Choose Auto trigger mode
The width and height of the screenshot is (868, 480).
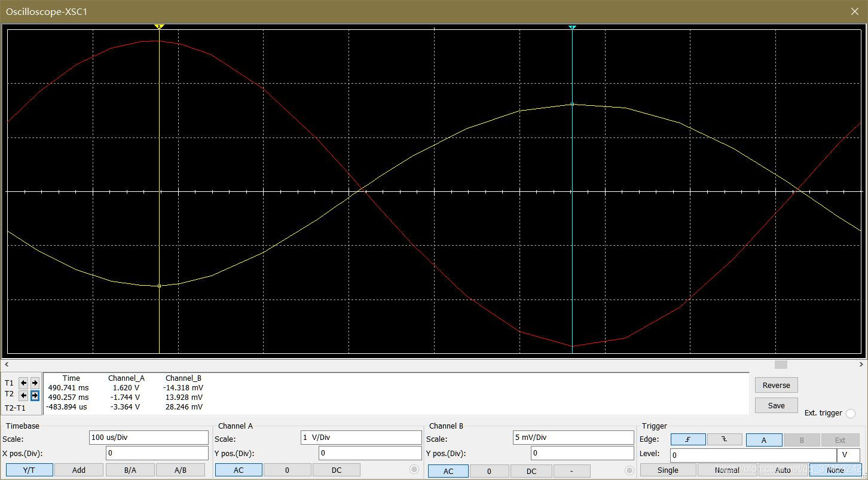coord(783,470)
